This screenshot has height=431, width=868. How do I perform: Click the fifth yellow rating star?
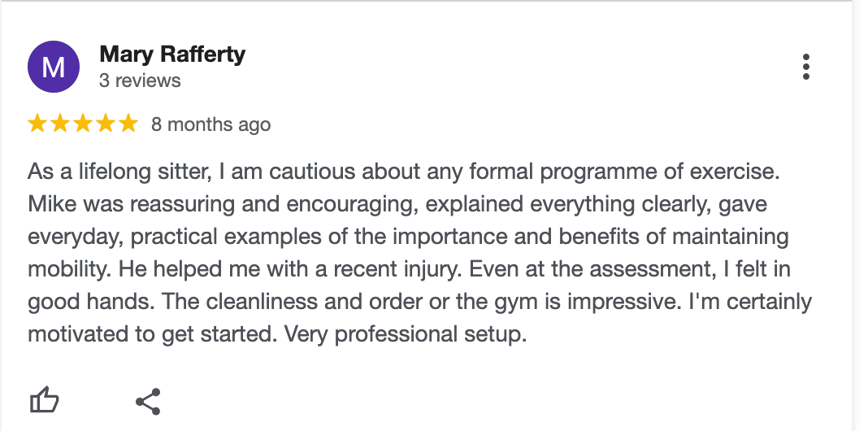pos(128,124)
